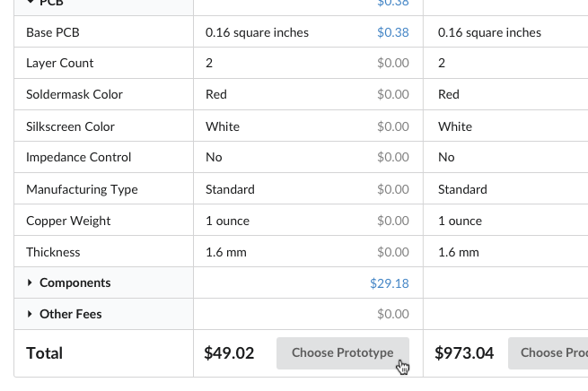The image size is (588, 391).
Task: Select the Thickness row label
Action: pyautogui.click(x=53, y=252)
